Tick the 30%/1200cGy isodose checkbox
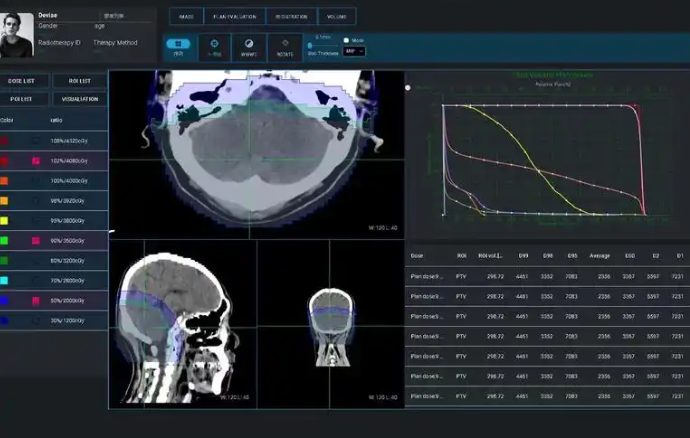Screen dimensions: 690x438 (36, 320)
